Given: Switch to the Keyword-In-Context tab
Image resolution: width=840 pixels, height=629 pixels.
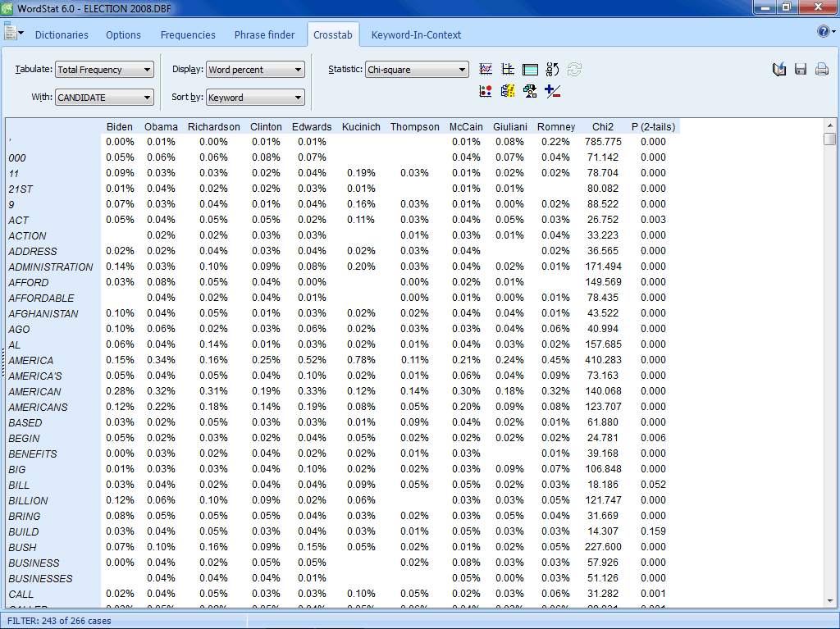Looking at the screenshot, I should (x=416, y=35).
